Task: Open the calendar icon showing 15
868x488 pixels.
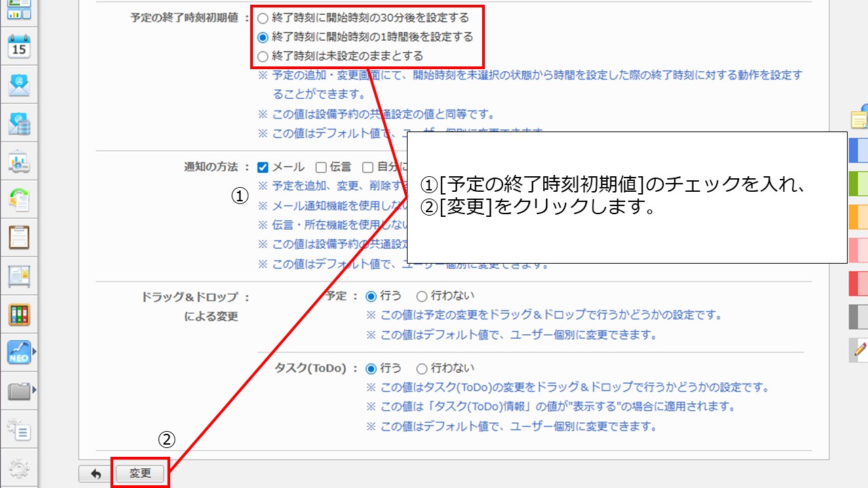Action: (x=19, y=47)
